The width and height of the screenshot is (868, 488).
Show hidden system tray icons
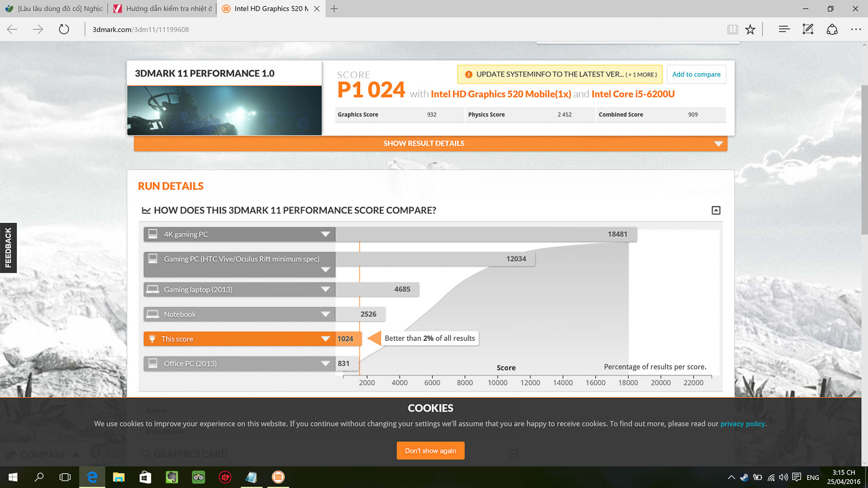[732, 477]
